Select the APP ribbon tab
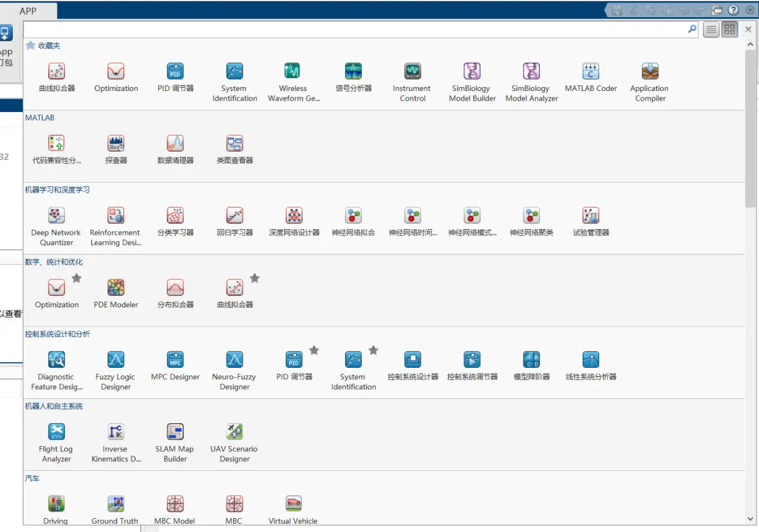759x532 pixels. tap(28, 11)
